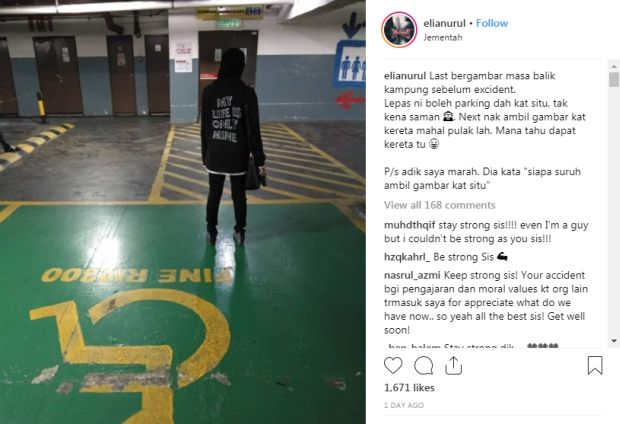Share the post with the share icon

tap(454, 365)
